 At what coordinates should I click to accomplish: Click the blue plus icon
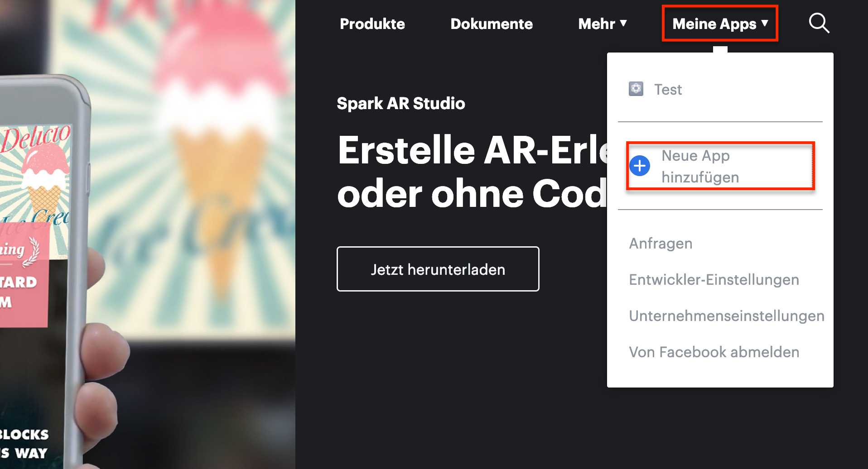click(x=640, y=166)
